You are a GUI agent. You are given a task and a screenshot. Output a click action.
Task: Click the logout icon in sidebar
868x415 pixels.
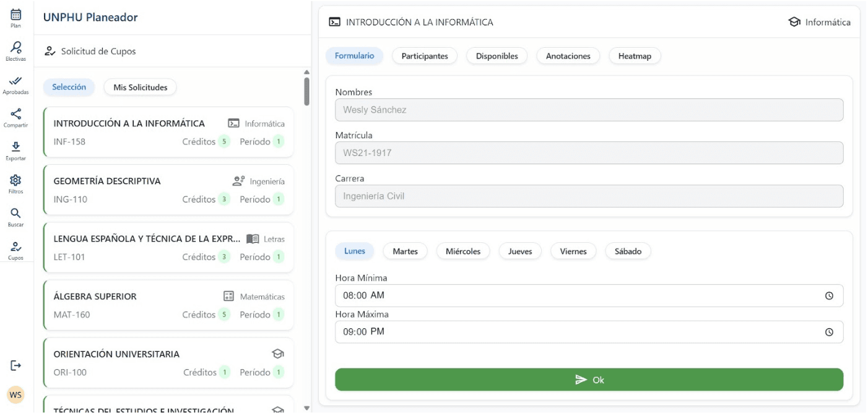(16, 365)
